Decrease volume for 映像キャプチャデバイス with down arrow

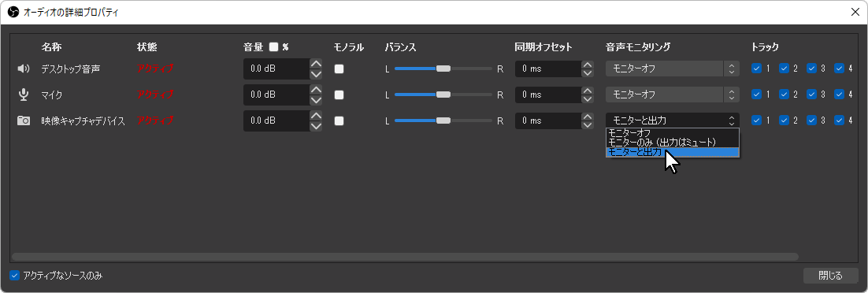(316, 126)
